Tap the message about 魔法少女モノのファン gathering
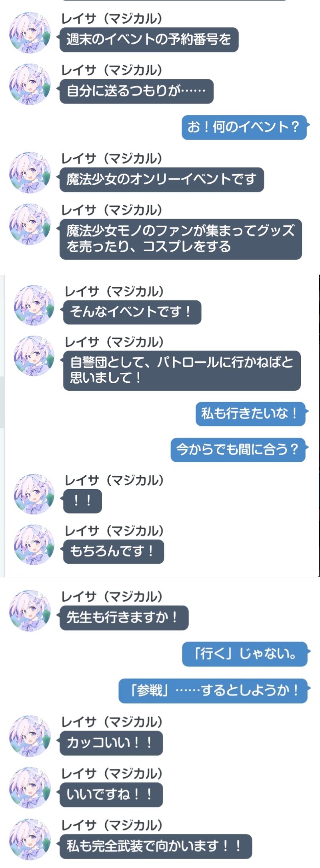Screen dimensions: 320x868 (x=180, y=239)
